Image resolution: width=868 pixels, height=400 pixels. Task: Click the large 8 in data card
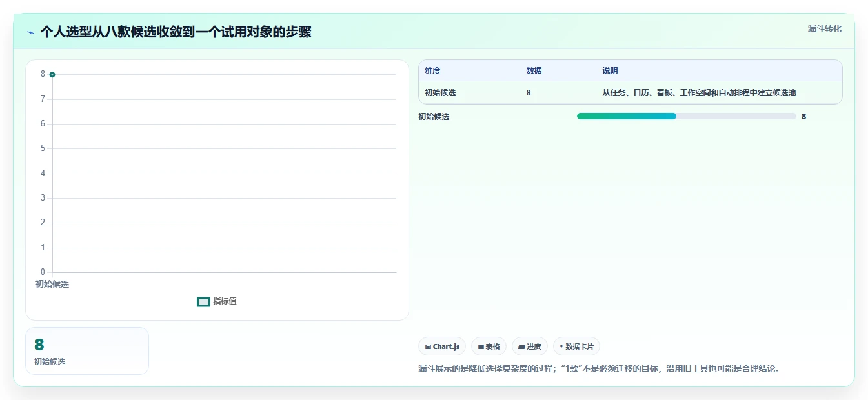pos(39,345)
